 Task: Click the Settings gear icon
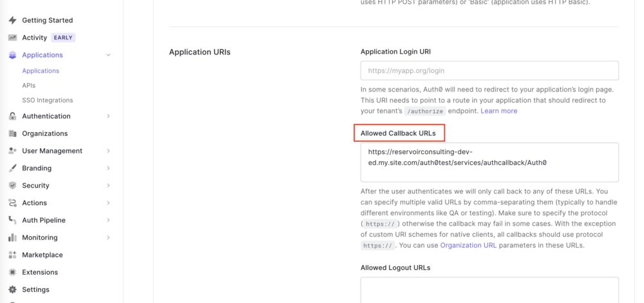pyautogui.click(x=12, y=289)
